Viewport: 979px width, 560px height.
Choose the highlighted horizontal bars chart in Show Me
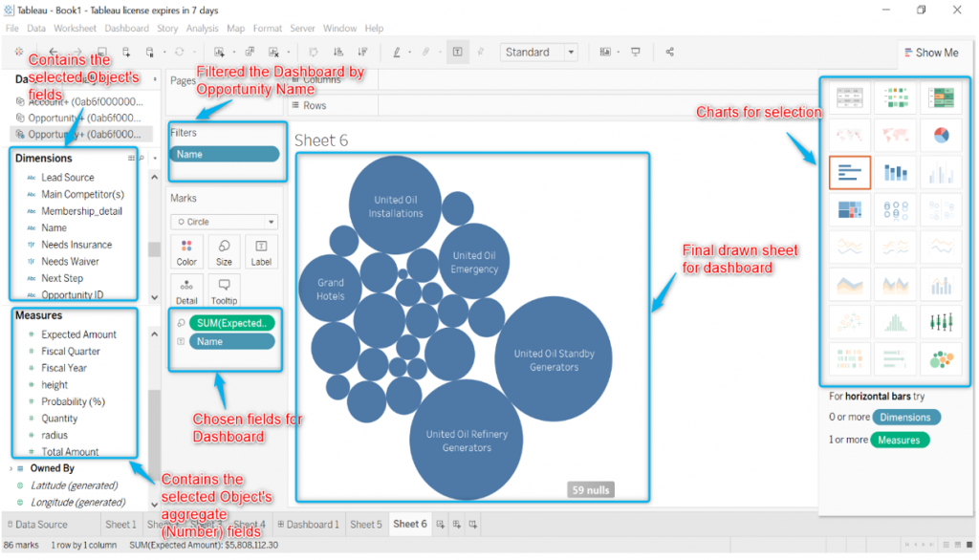850,173
